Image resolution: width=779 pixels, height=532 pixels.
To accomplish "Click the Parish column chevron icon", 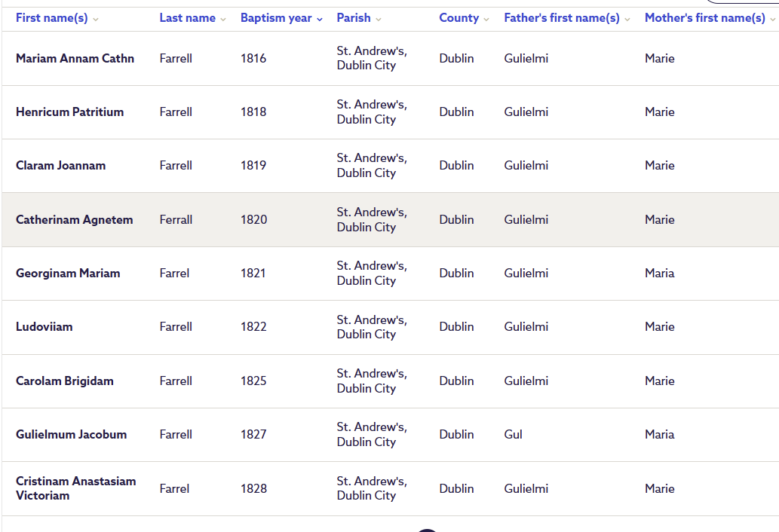I will point(379,20).
